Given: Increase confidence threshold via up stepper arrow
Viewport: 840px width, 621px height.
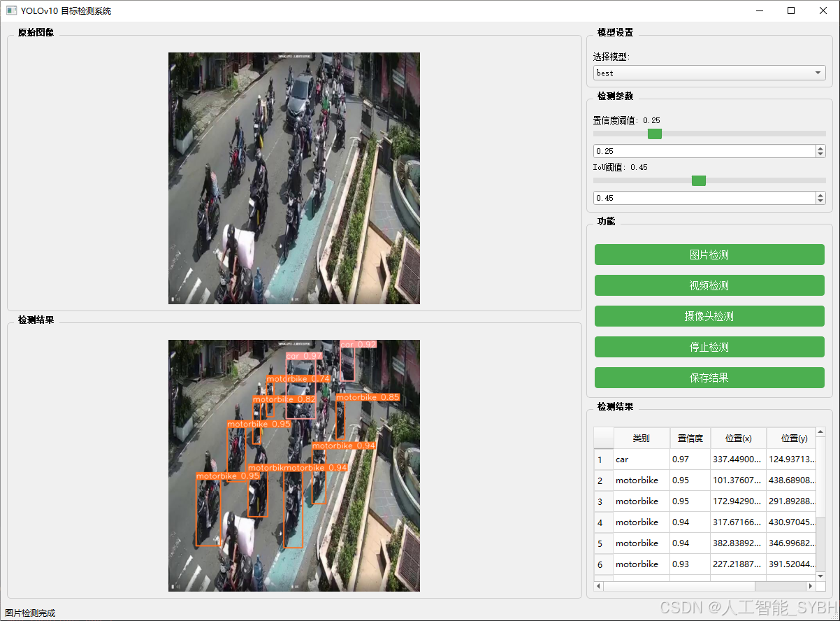Looking at the screenshot, I should [819, 148].
